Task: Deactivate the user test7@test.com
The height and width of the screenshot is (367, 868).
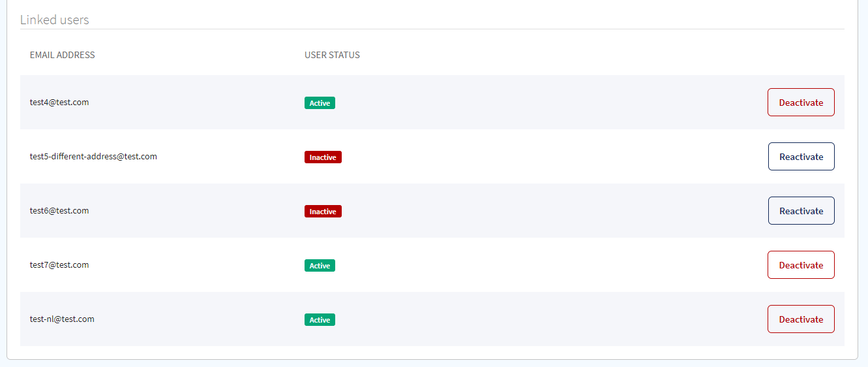Action: [x=801, y=265]
